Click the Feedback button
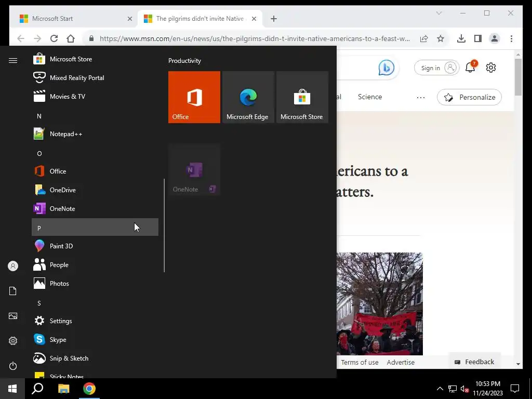 coord(474,362)
